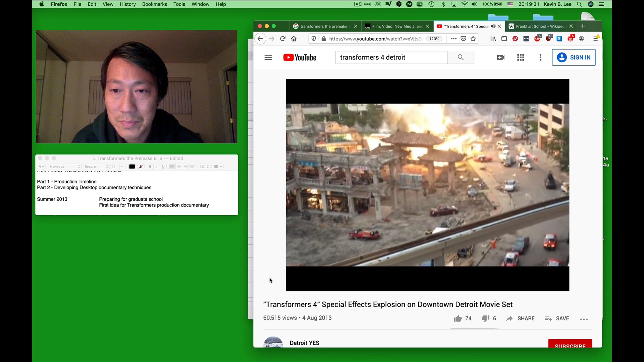Open the uBlock Origin extension
The image size is (644, 362).
[x=549, y=38]
